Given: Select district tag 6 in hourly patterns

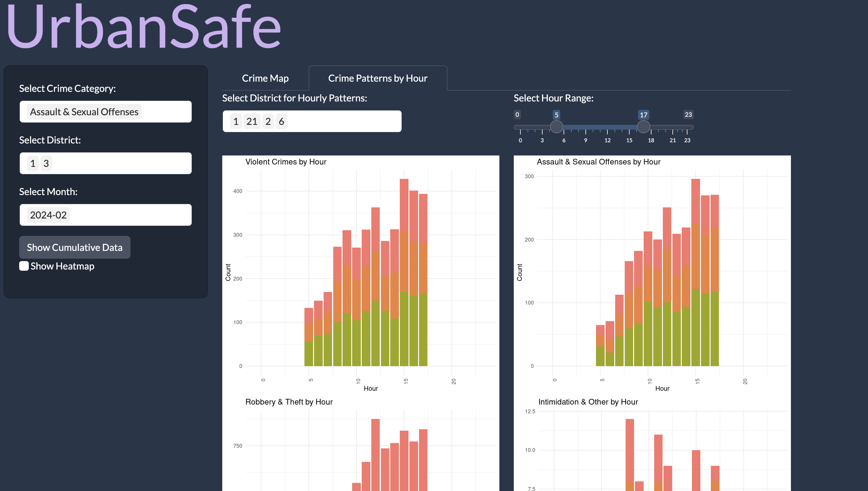Looking at the screenshot, I should (x=281, y=121).
